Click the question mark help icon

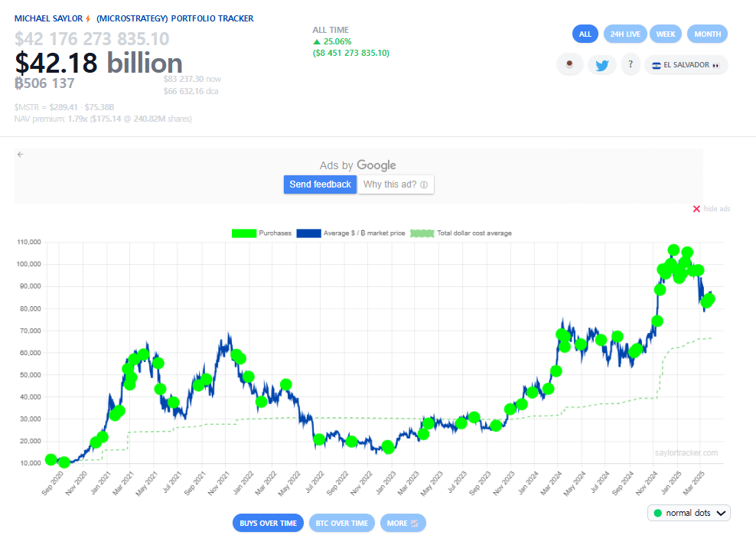[x=630, y=64]
